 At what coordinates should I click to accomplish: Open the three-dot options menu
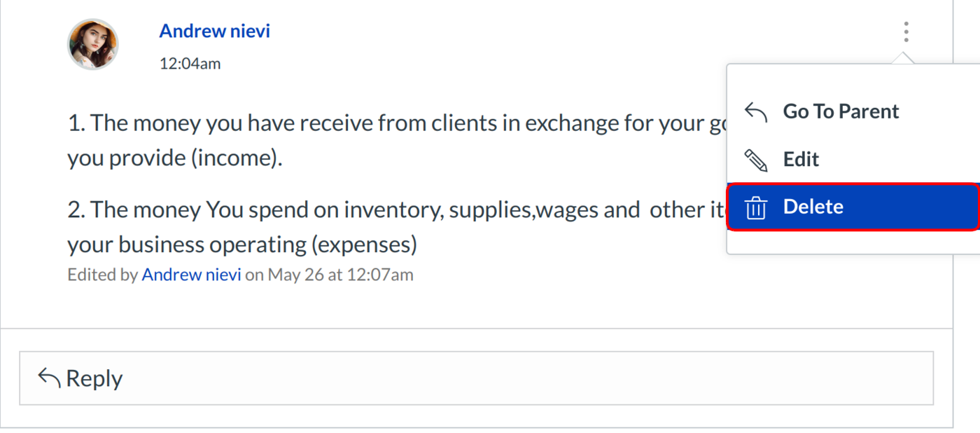(906, 32)
